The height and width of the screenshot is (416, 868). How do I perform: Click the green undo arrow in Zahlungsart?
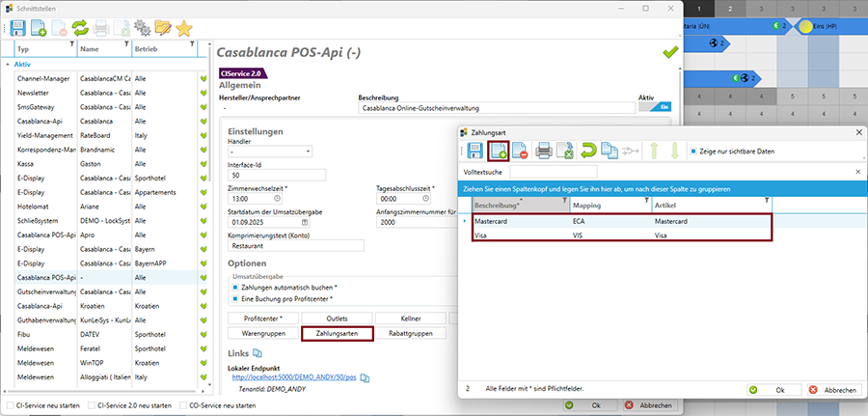pos(587,151)
